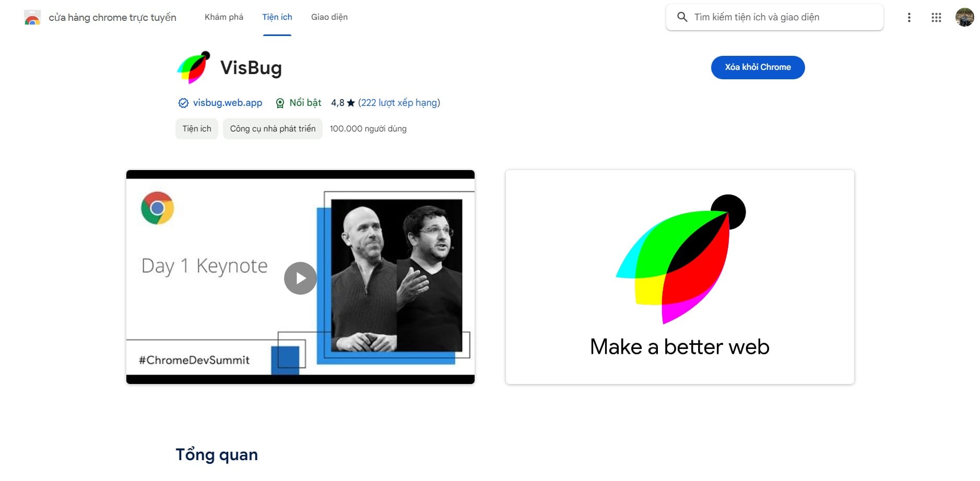Open the 222 lượt xếp hạng ratings link
The height and width of the screenshot is (481, 980).
(x=399, y=103)
